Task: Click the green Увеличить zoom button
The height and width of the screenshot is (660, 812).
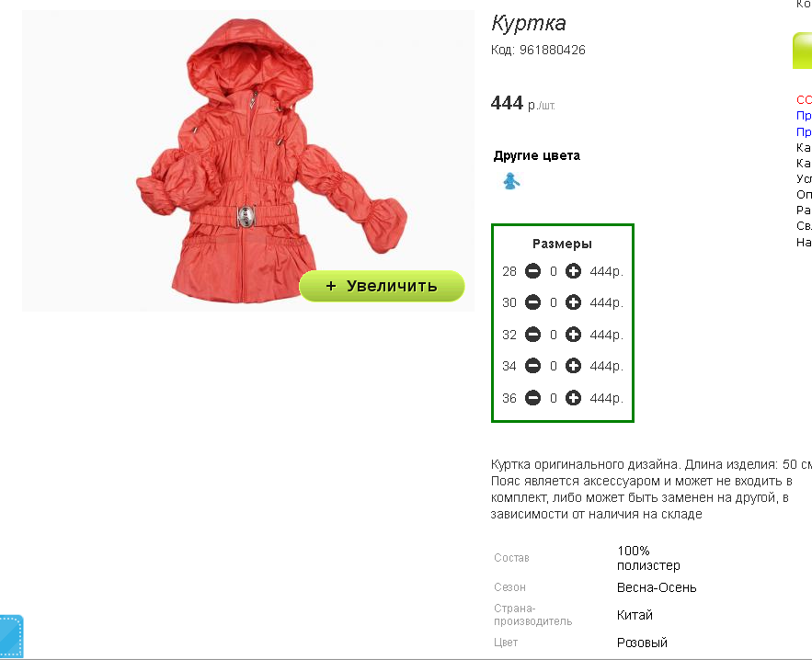Action: [x=382, y=286]
